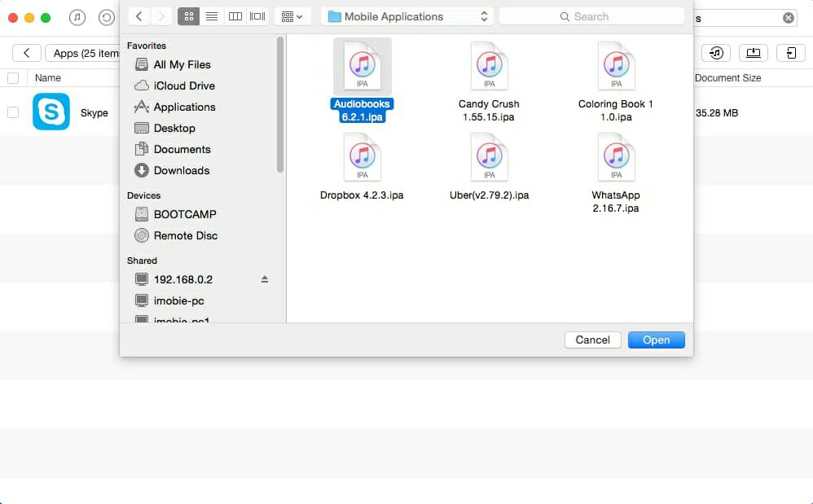Image resolution: width=813 pixels, height=504 pixels.
Task: Tick the Skype row checkbox
Action: click(x=13, y=112)
